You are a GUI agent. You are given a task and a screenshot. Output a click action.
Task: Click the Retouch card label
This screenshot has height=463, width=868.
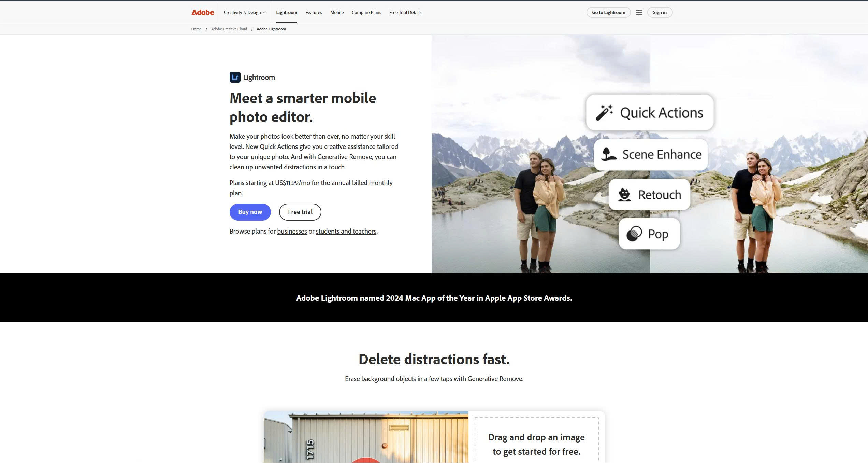[660, 195]
